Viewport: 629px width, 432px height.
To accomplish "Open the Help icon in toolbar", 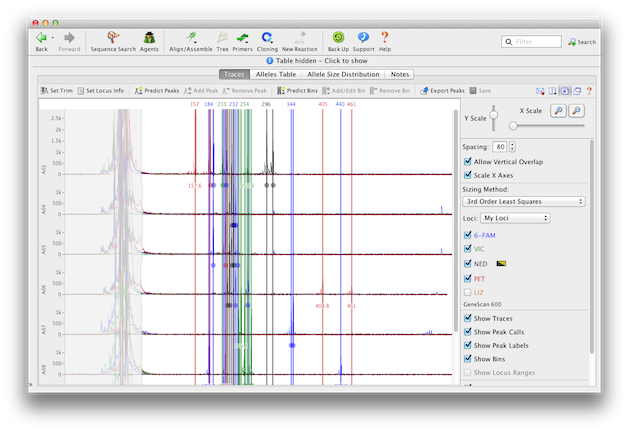I will (385, 39).
